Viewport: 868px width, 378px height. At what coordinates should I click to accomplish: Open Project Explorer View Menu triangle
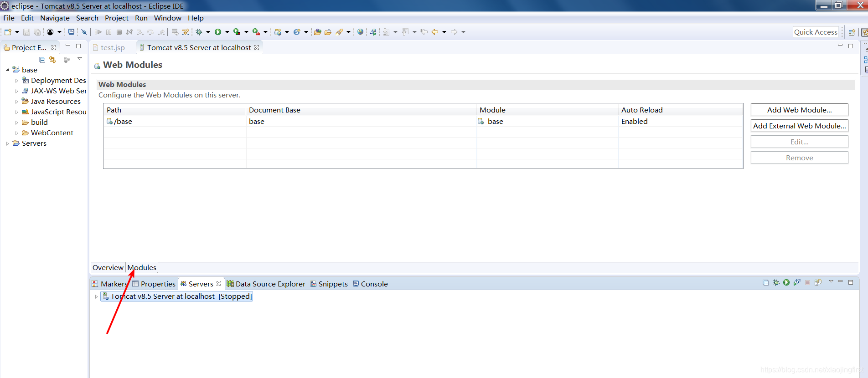pyautogui.click(x=80, y=59)
